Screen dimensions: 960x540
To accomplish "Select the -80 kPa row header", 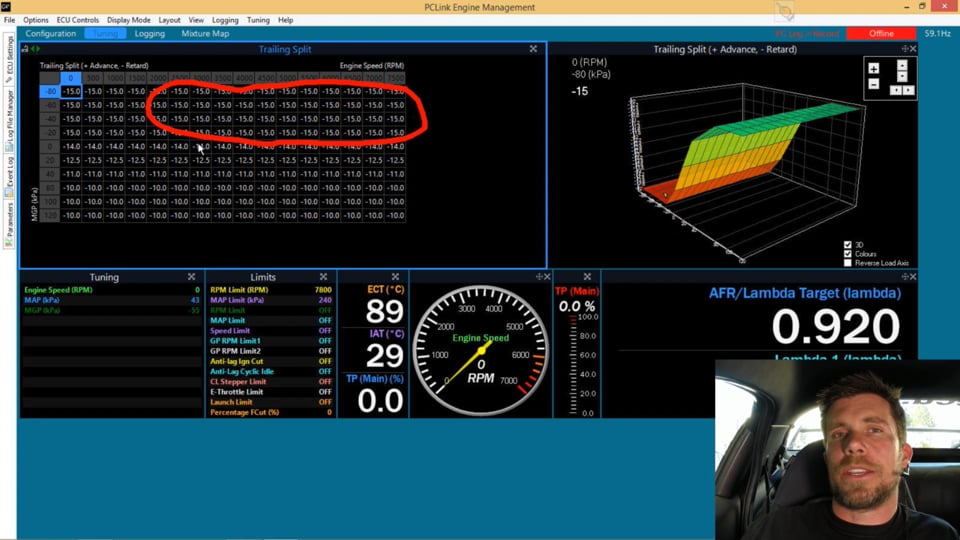I will [50, 91].
